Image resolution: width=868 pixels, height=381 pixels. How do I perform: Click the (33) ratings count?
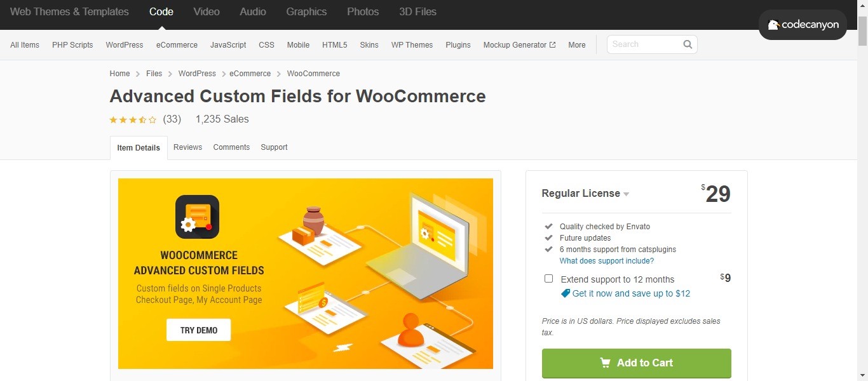pos(172,119)
